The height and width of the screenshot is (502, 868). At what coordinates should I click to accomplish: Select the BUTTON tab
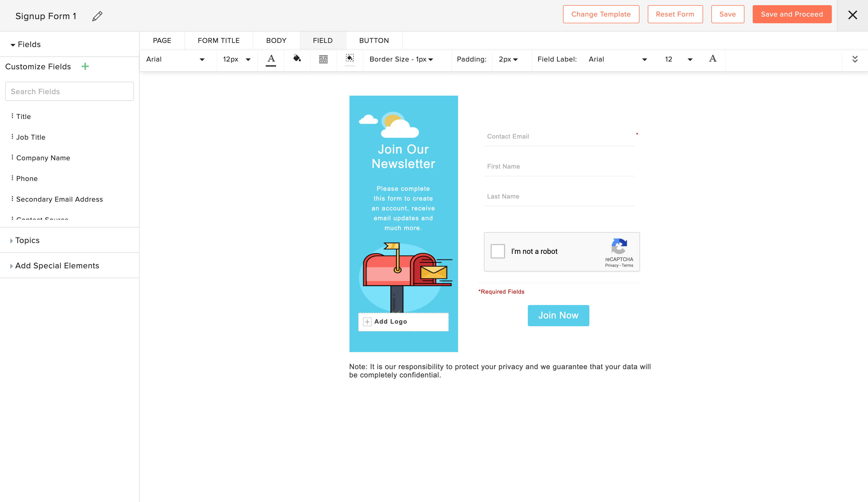(373, 41)
